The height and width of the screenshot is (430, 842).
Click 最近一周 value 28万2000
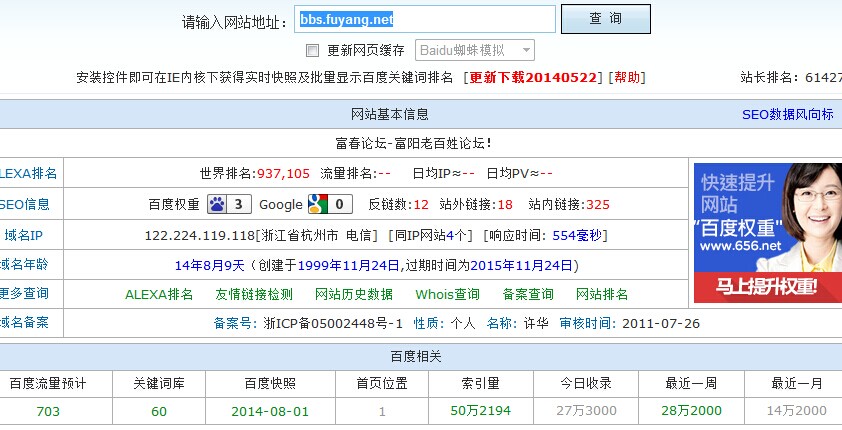coord(692,411)
